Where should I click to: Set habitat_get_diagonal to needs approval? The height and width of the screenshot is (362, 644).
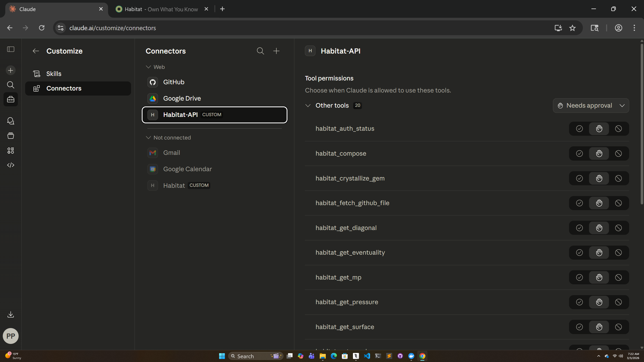point(599,228)
